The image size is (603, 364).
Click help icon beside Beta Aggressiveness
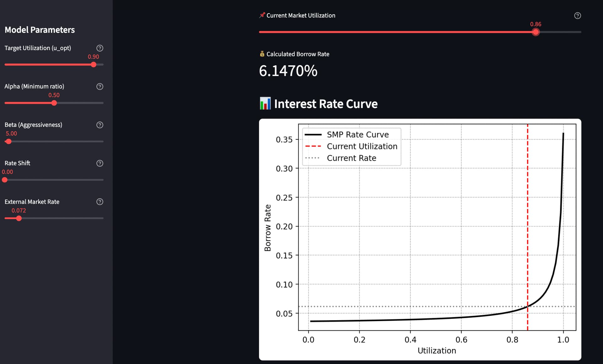tap(100, 125)
